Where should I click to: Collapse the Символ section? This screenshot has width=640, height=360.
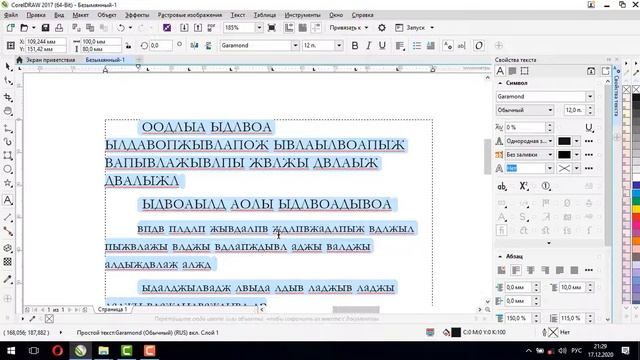(x=500, y=83)
